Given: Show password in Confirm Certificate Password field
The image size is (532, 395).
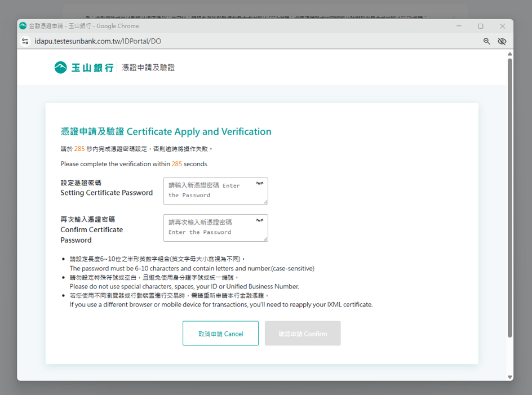Looking at the screenshot, I should [260, 220].
